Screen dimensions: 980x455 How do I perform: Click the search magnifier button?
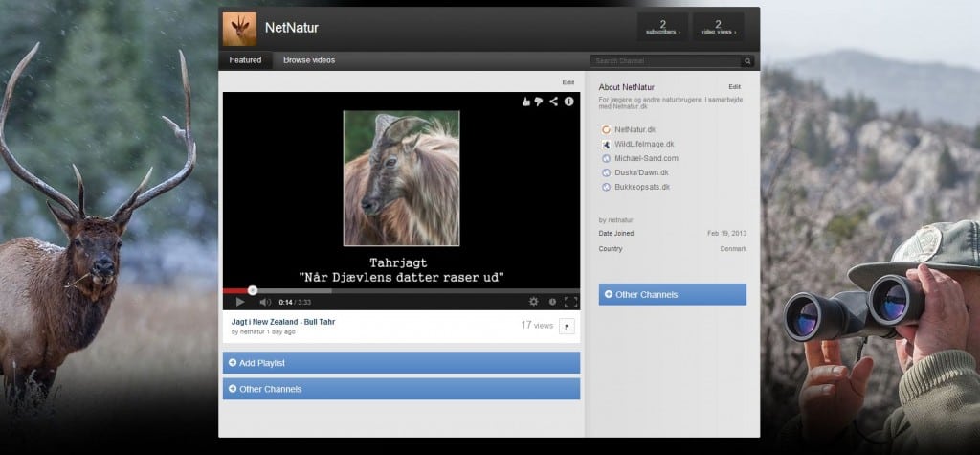747,61
